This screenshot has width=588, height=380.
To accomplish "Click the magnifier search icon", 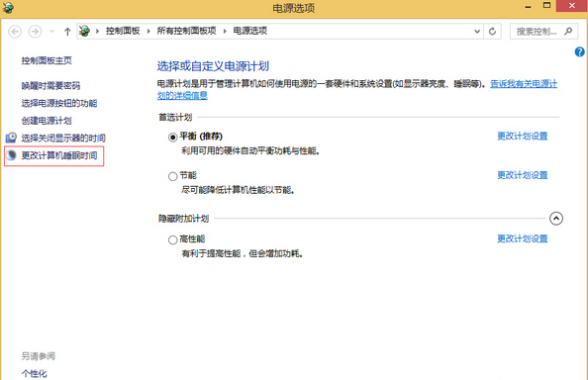I will pyautogui.click(x=568, y=32).
